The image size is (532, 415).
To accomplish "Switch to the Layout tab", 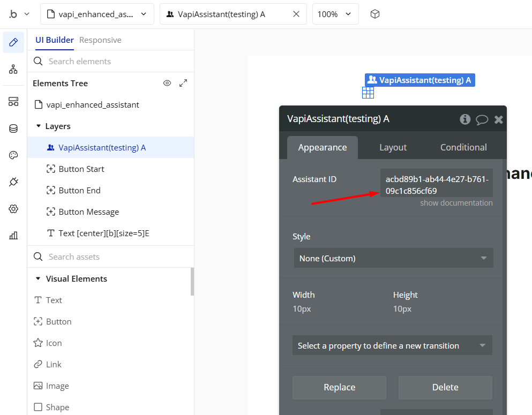I will (x=393, y=147).
